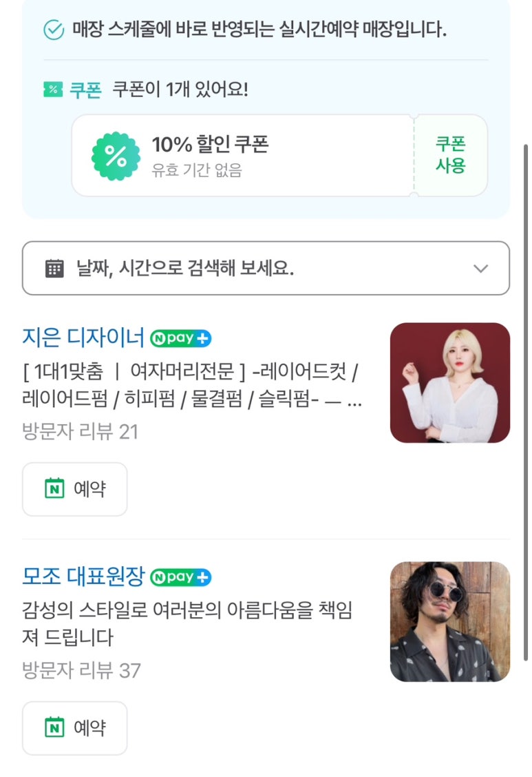Click the Naver calendar icon in 모조's 예약 button
Image resolution: width=532 pixels, height=777 pixels.
pyautogui.click(x=54, y=728)
